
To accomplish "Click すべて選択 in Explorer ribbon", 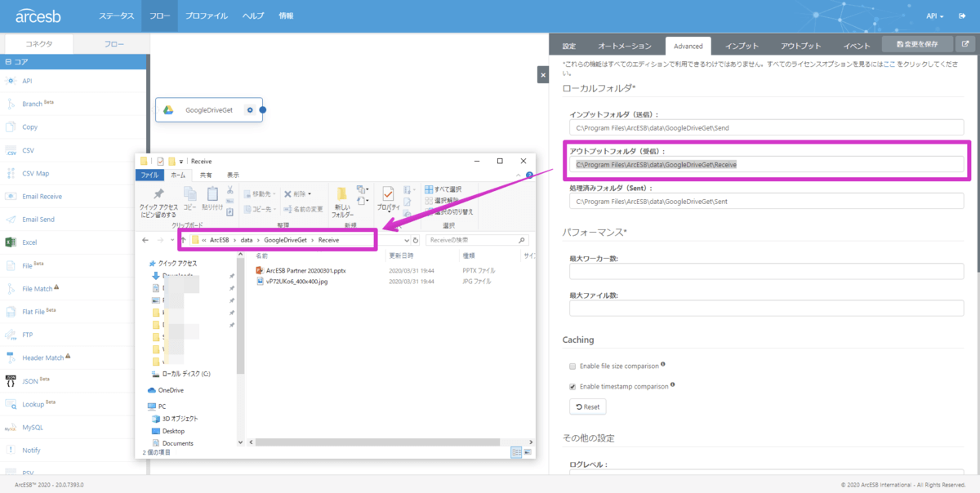I will [x=443, y=189].
